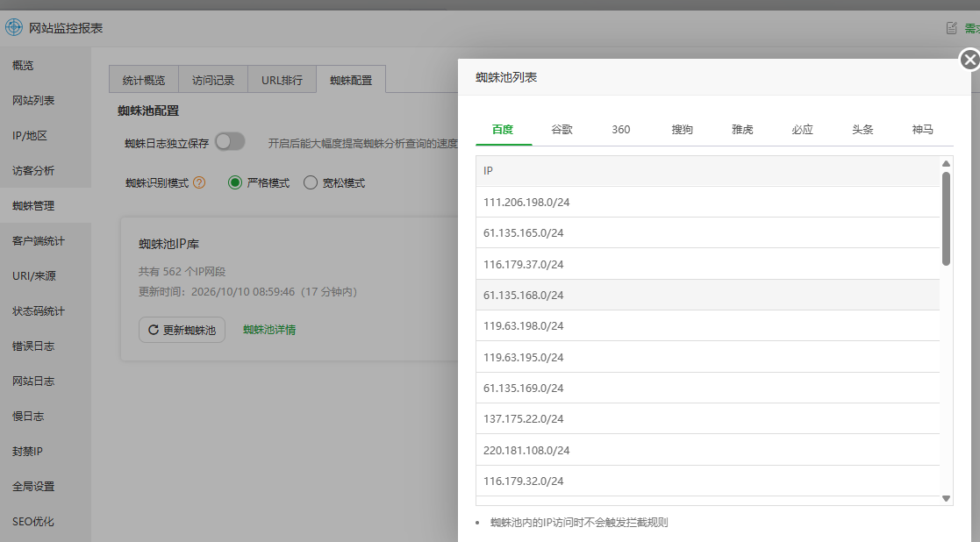
Task: Switch to the URL排行 tab
Action: pyautogui.click(x=282, y=80)
